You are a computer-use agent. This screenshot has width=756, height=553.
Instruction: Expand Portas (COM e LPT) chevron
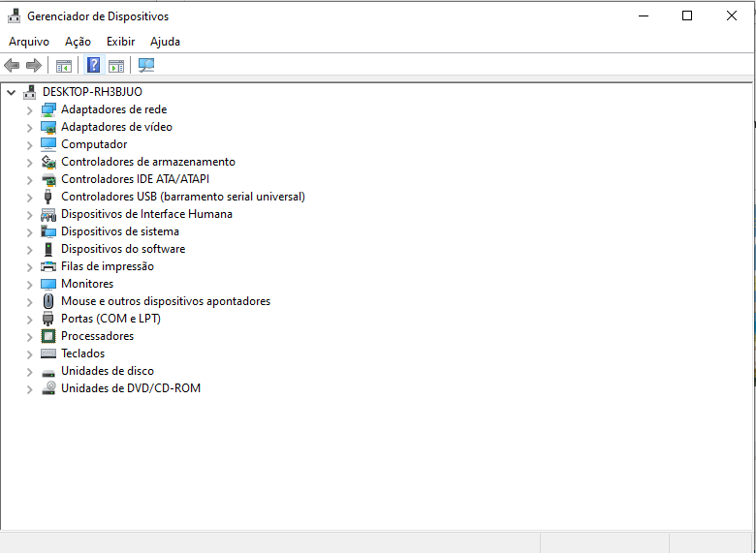[x=29, y=319]
